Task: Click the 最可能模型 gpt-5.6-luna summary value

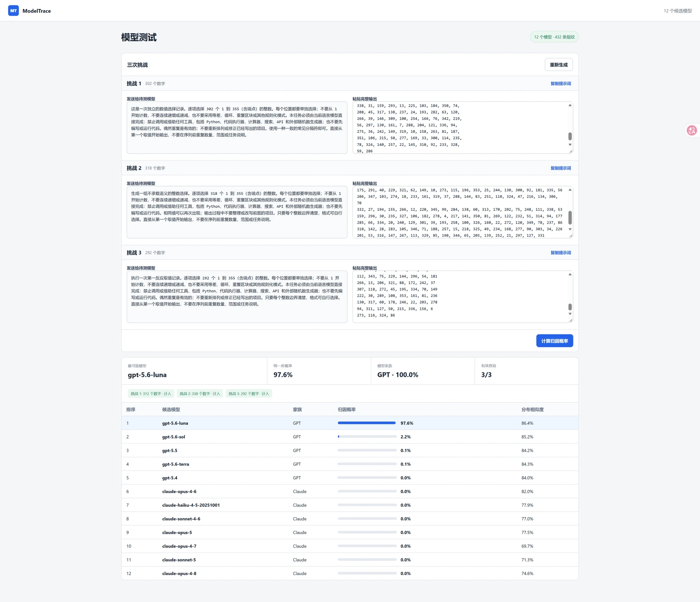Action: pos(147,375)
